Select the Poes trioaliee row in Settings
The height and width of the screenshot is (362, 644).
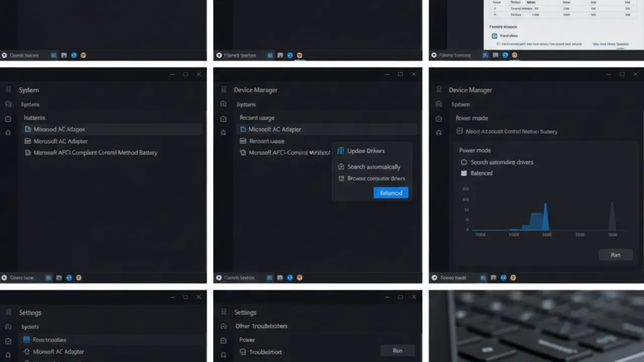[x=112, y=339]
